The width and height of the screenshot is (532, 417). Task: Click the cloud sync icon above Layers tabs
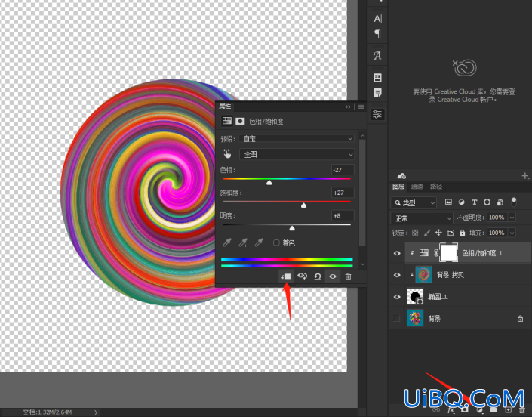[401, 175]
